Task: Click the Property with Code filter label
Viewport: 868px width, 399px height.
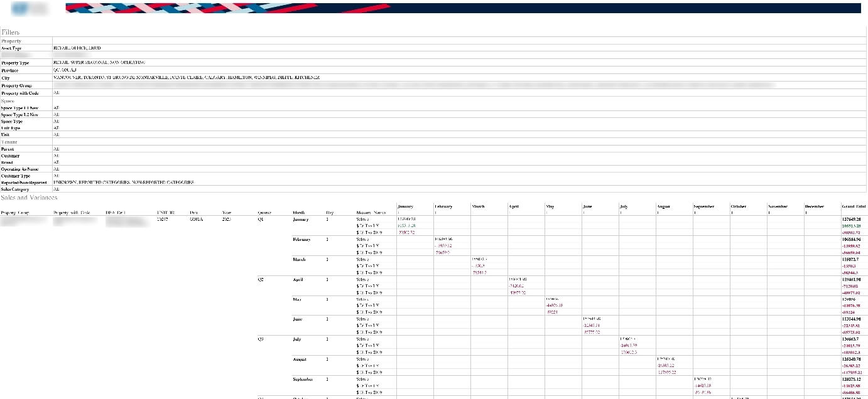Action: pyautogui.click(x=20, y=93)
